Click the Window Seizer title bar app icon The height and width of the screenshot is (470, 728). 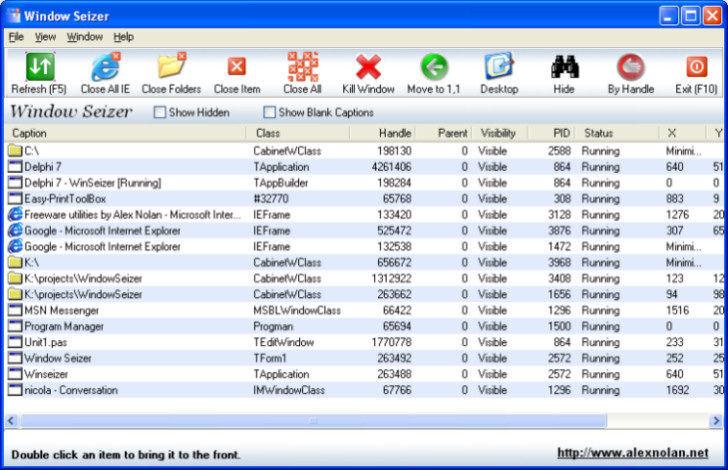click(x=15, y=16)
